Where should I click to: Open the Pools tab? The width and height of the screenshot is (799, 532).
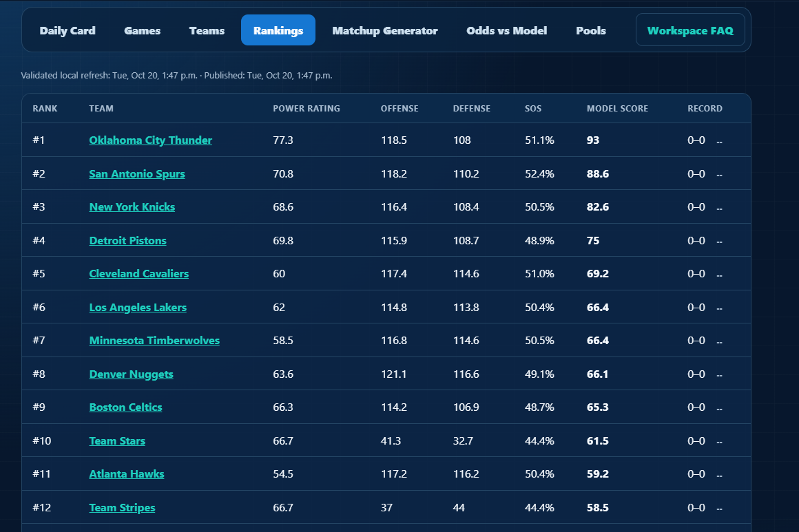(590, 30)
